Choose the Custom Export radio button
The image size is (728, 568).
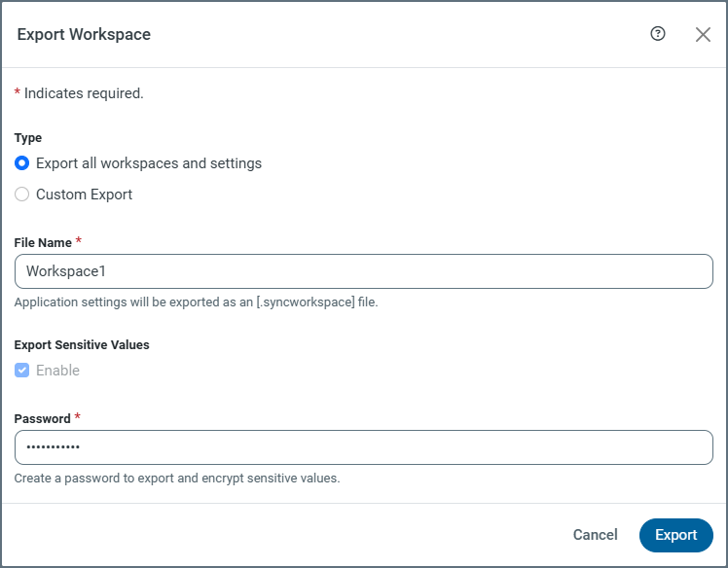tap(22, 195)
